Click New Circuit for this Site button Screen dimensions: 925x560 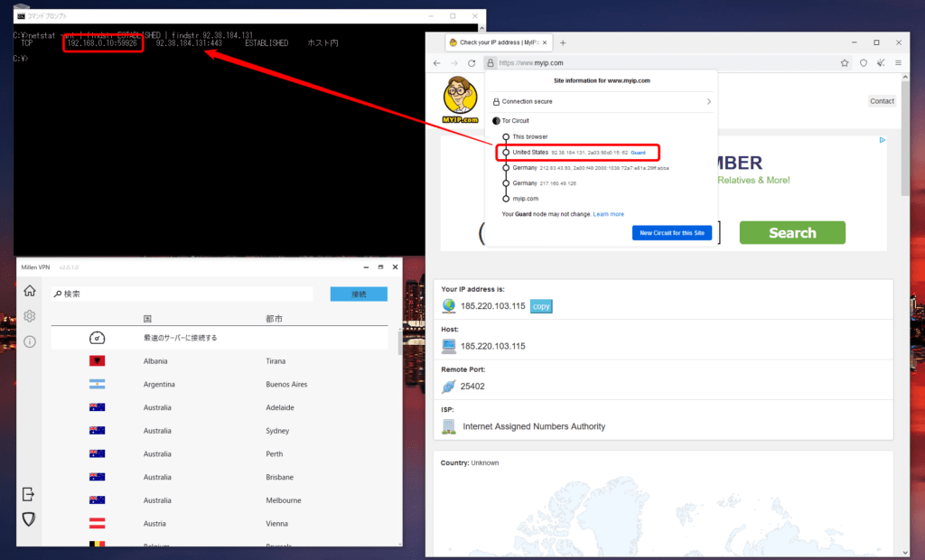pyautogui.click(x=672, y=233)
